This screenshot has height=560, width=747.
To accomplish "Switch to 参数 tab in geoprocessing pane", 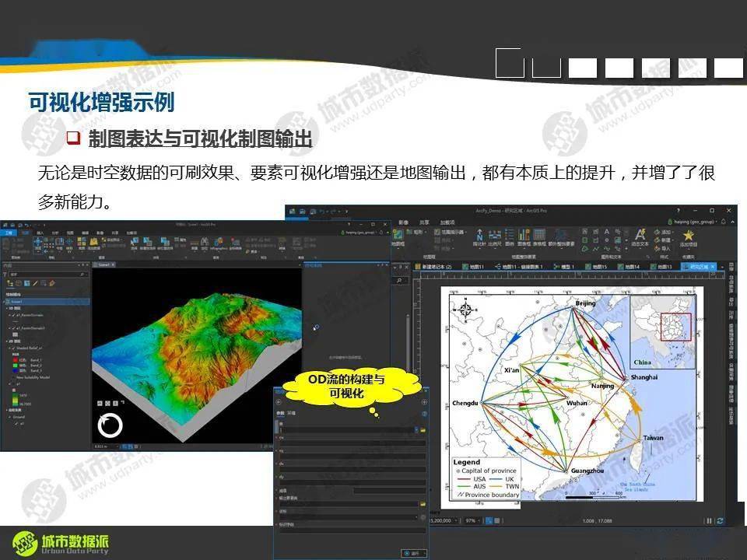I will click(x=280, y=413).
